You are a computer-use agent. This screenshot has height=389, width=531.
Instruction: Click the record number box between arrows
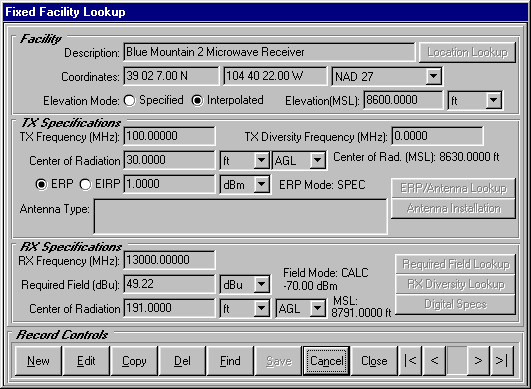pos(456,361)
